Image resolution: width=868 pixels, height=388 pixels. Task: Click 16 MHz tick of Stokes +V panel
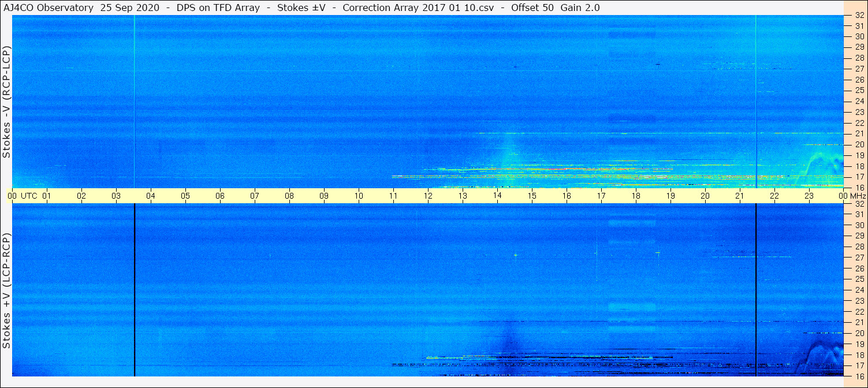point(859,376)
